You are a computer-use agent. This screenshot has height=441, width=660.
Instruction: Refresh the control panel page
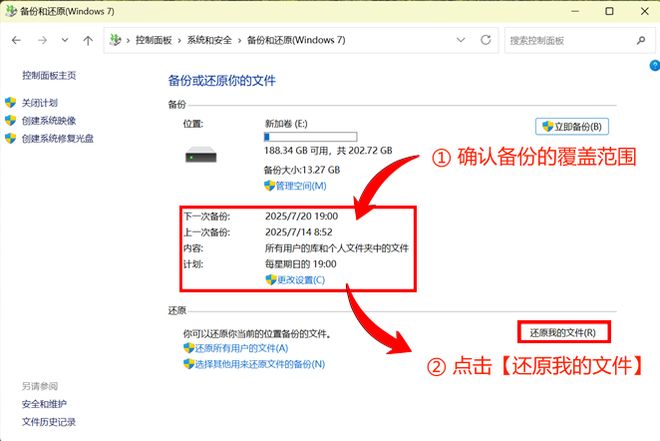486,40
